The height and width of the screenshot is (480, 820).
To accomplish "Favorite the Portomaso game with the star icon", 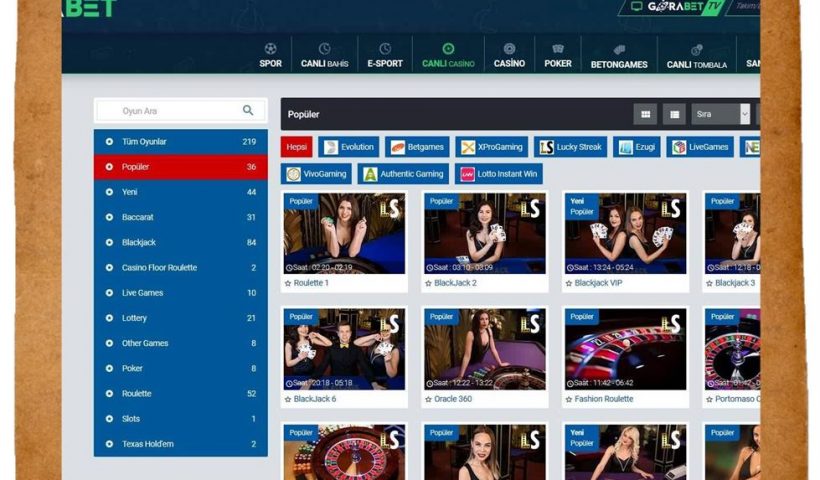I will [x=709, y=399].
